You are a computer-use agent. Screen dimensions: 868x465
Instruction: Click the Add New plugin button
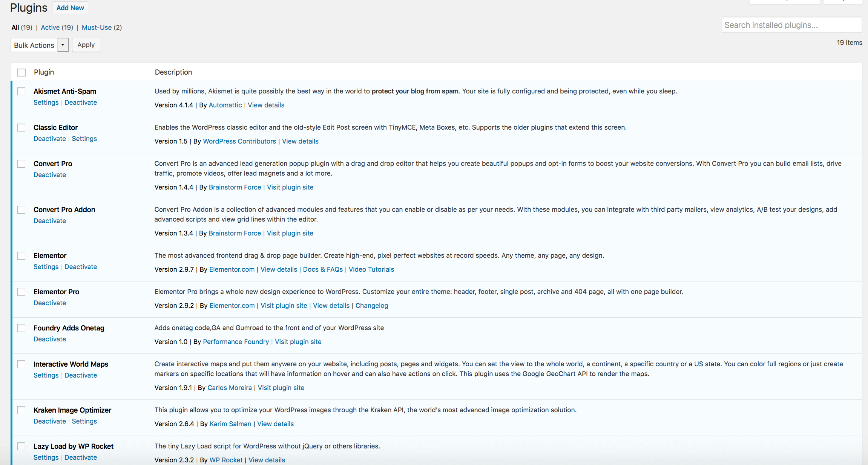click(x=70, y=8)
